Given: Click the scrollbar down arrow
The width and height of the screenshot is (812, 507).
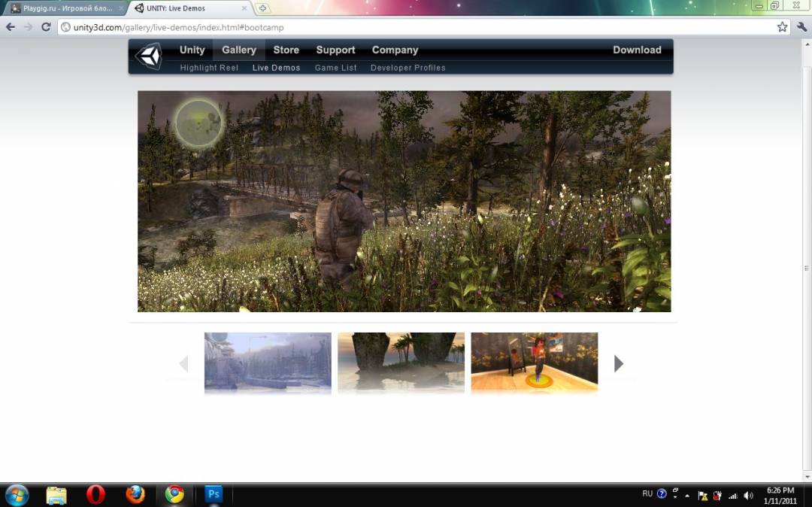Looking at the screenshot, I should click(807, 476).
